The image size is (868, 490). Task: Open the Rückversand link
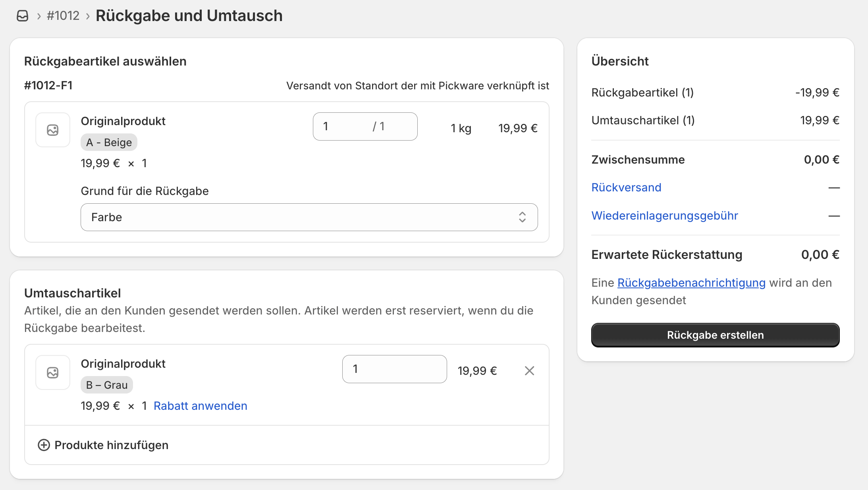(x=626, y=187)
